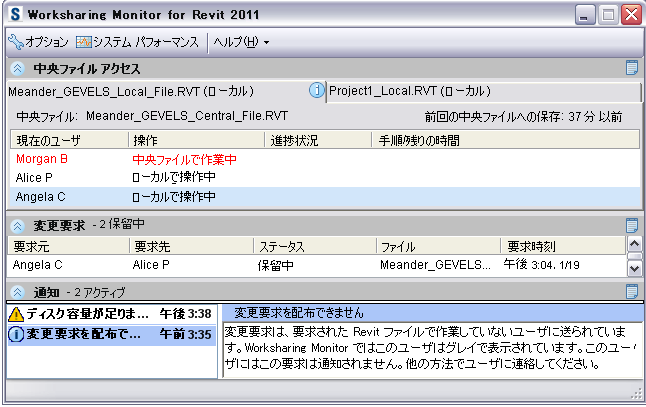Image resolution: width=646 pixels, height=407 pixels.
Task: Close the Worksharing Monitor window
Action: (631, 15)
